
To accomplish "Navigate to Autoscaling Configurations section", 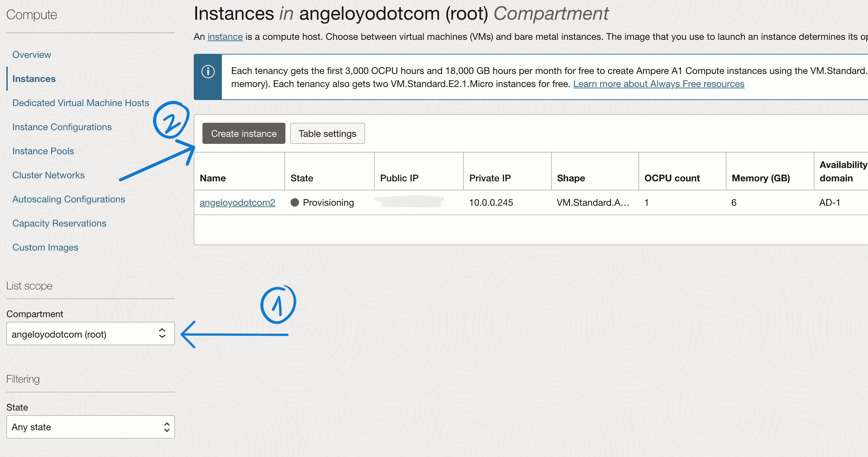I will point(68,199).
